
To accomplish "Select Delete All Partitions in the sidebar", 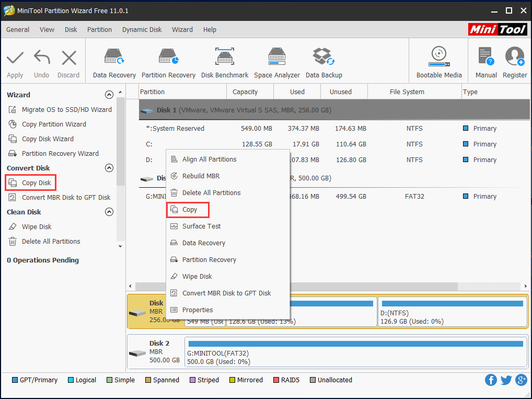I will click(44, 242).
